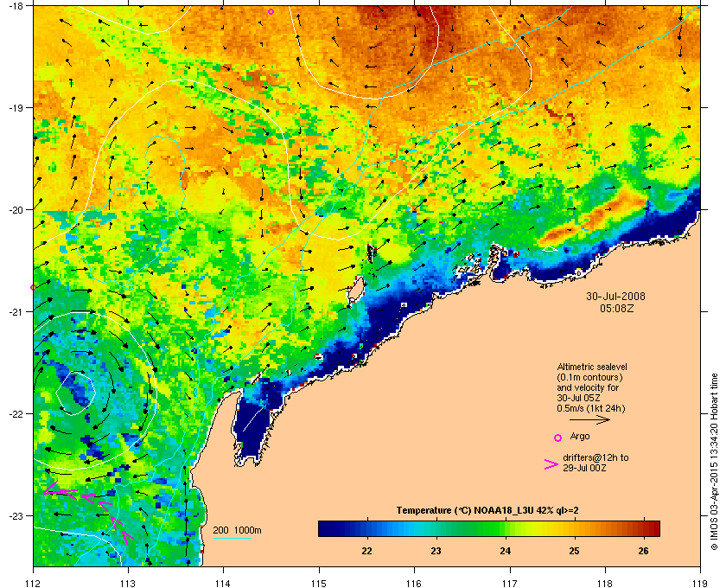Click the latitude axis label "-23"
Screen dimensions: 726x588
15,515
